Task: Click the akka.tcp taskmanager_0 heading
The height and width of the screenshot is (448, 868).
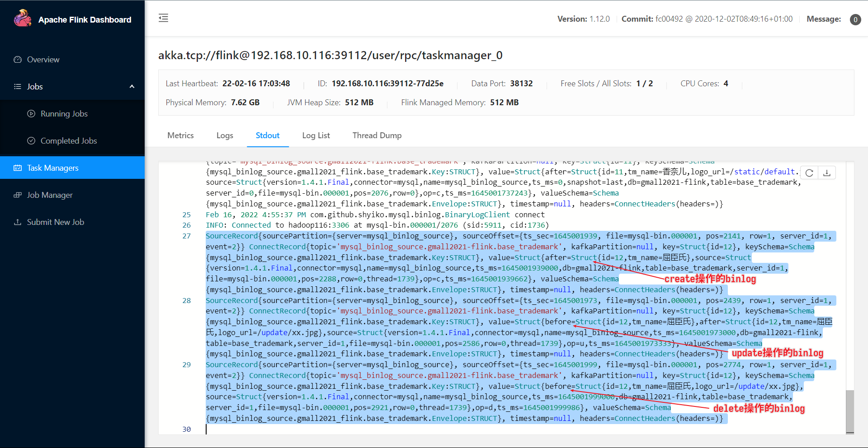Action: pyautogui.click(x=330, y=55)
